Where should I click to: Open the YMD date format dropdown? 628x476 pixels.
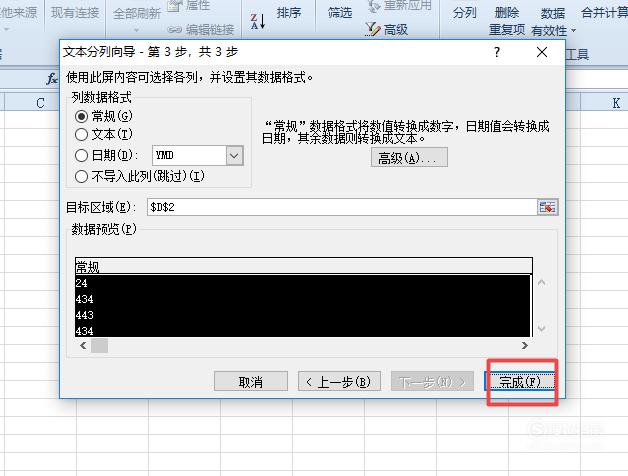pos(234,155)
